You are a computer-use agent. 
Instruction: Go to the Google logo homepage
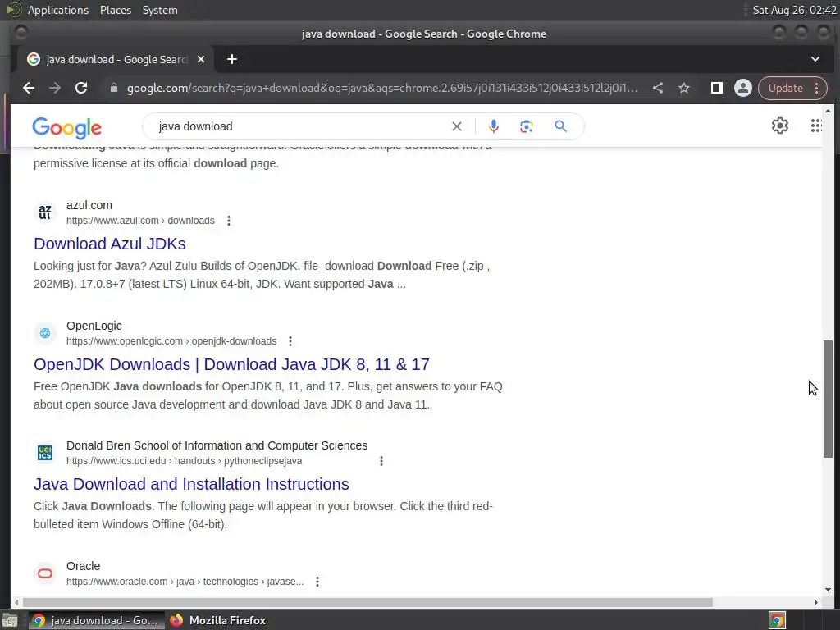point(67,127)
